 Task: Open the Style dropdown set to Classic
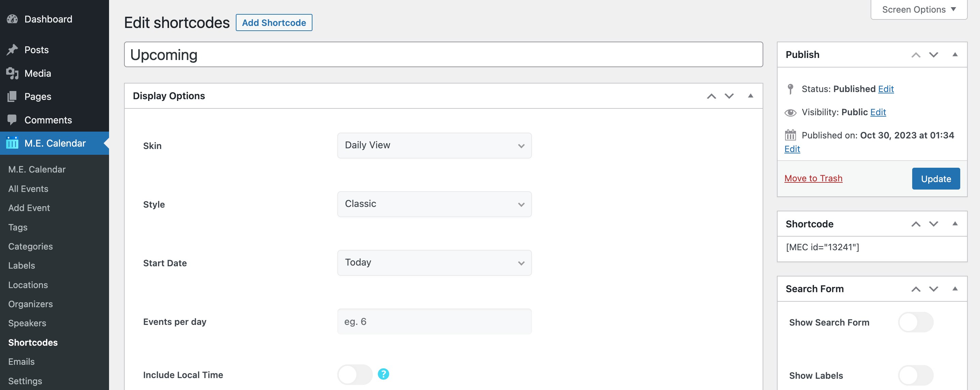coord(434,204)
